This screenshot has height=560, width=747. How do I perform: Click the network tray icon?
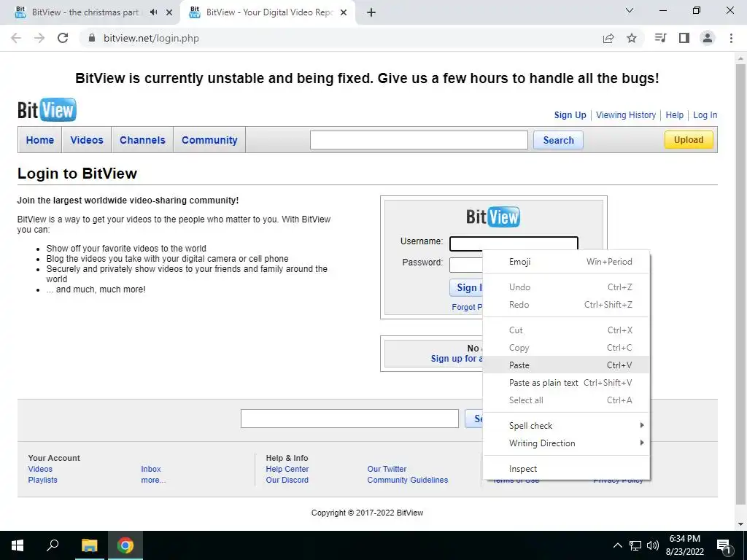[x=635, y=545]
